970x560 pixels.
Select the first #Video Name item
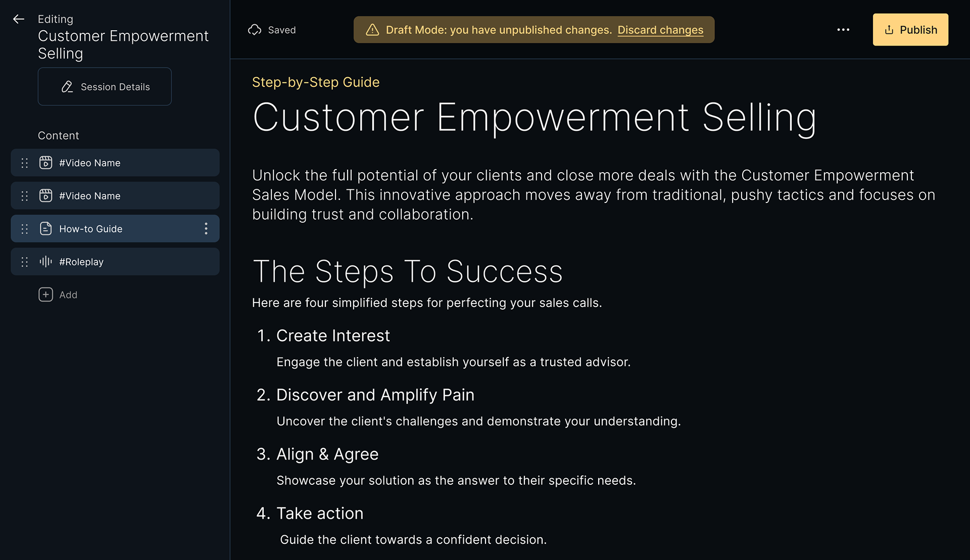tap(126, 163)
